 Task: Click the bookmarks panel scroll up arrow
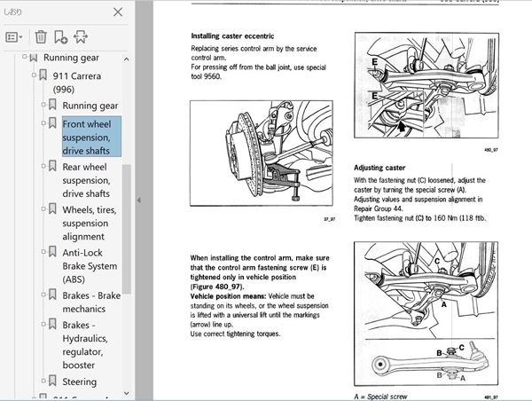[x=126, y=59]
